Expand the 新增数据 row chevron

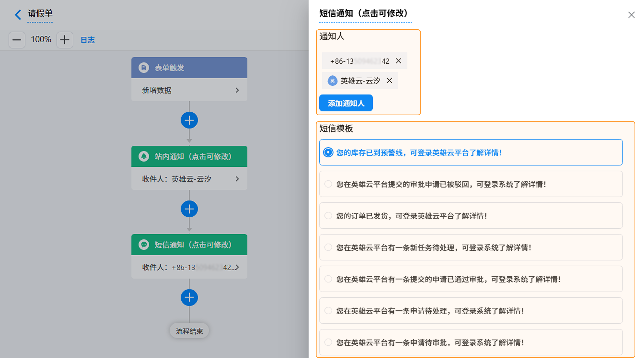point(237,90)
